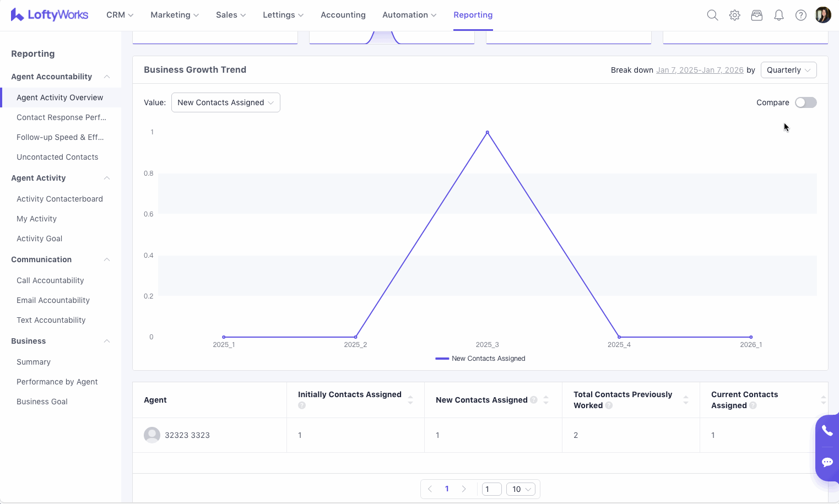Open the Quarterly breakdown dropdown

click(x=788, y=70)
